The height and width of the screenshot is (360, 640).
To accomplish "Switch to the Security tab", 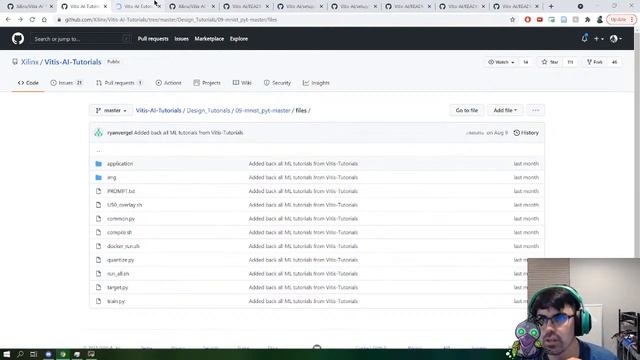I will [x=277, y=83].
